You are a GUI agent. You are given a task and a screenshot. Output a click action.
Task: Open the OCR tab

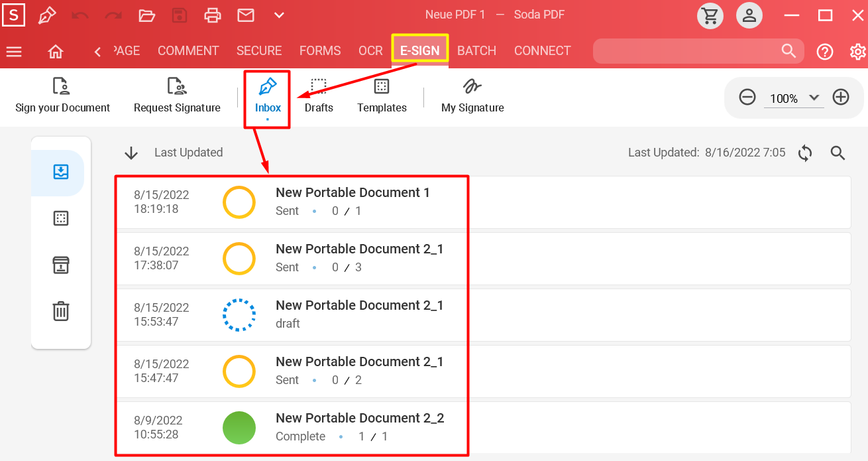pyautogui.click(x=370, y=51)
